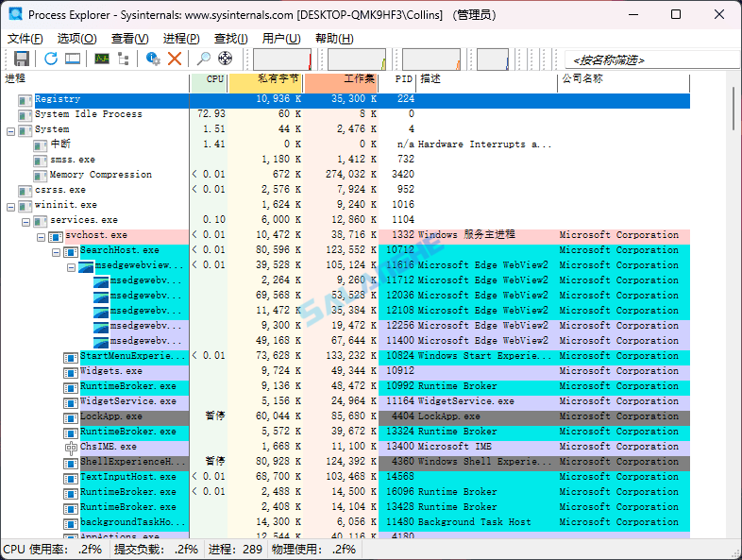742x560 pixels.
Task: Click the SearchHost.exe process icon
Action: [71, 252]
